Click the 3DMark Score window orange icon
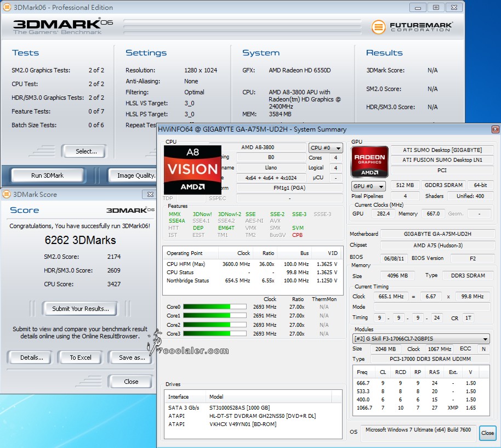The width and height of the screenshot is (501, 448). [x=7, y=194]
